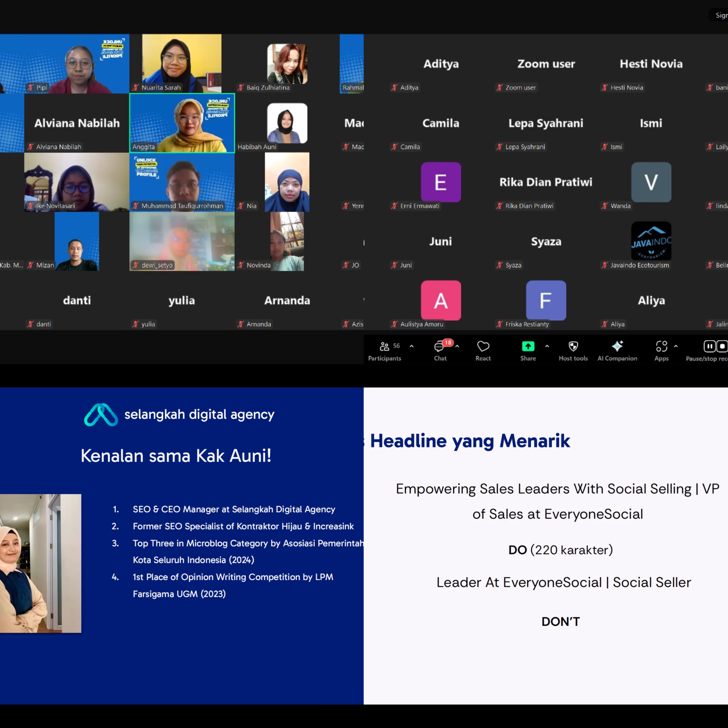
Task: Select dewi_setyo's blurred video tile
Action: point(182,241)
